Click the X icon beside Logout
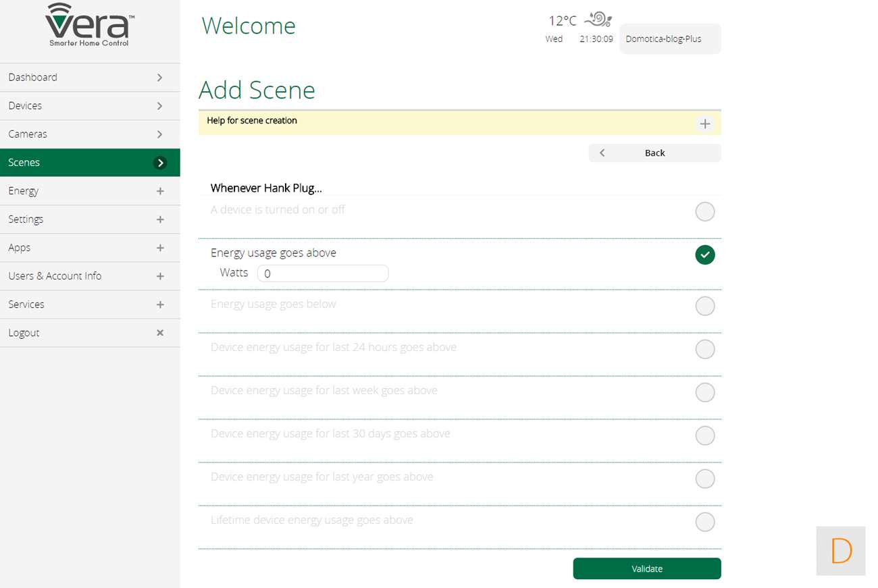The height and width of the screenshot is (588, 878). [x=160, y=333]
